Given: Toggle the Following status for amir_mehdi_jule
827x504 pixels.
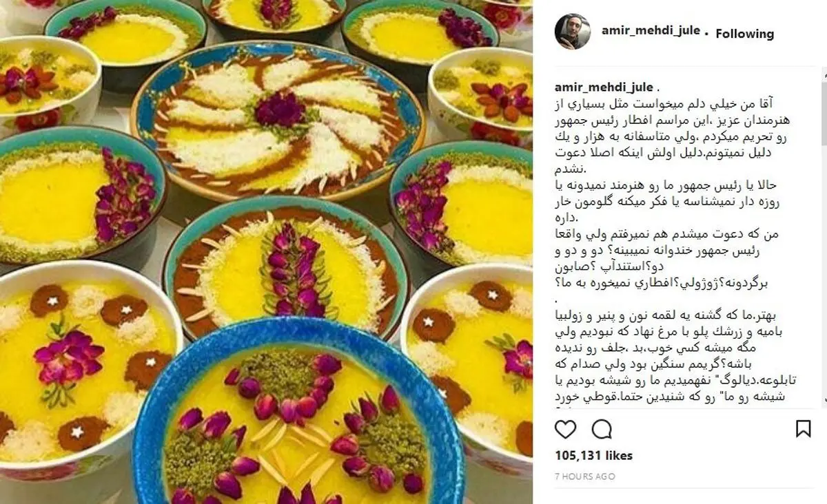Looking at the screenshot, I should 744,34.
